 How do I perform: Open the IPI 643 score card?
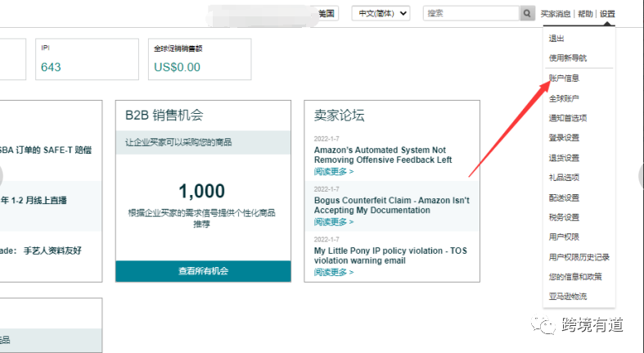click(87, 59)
